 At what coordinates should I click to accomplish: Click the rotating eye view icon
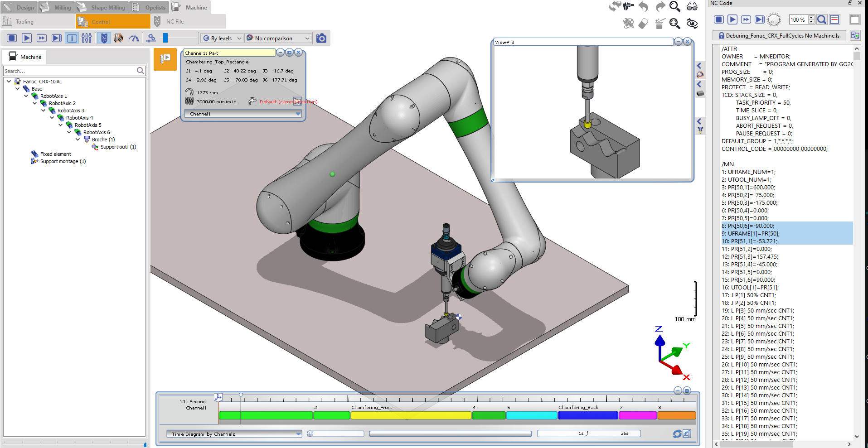[692, 24]
